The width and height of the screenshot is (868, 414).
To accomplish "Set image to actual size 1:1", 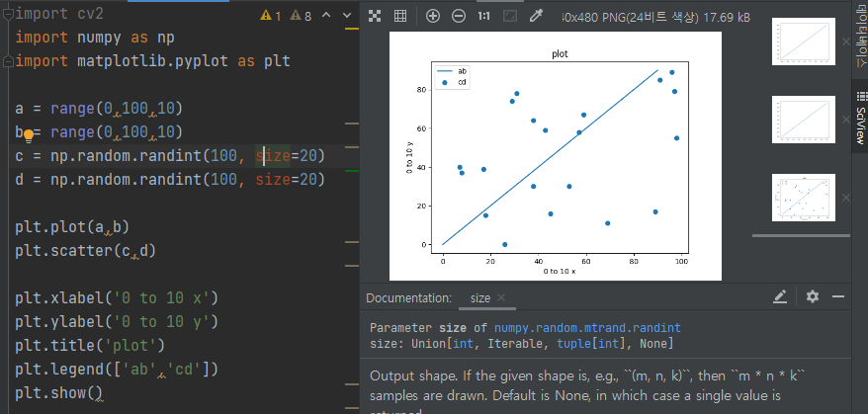I will tap(483, 17).
